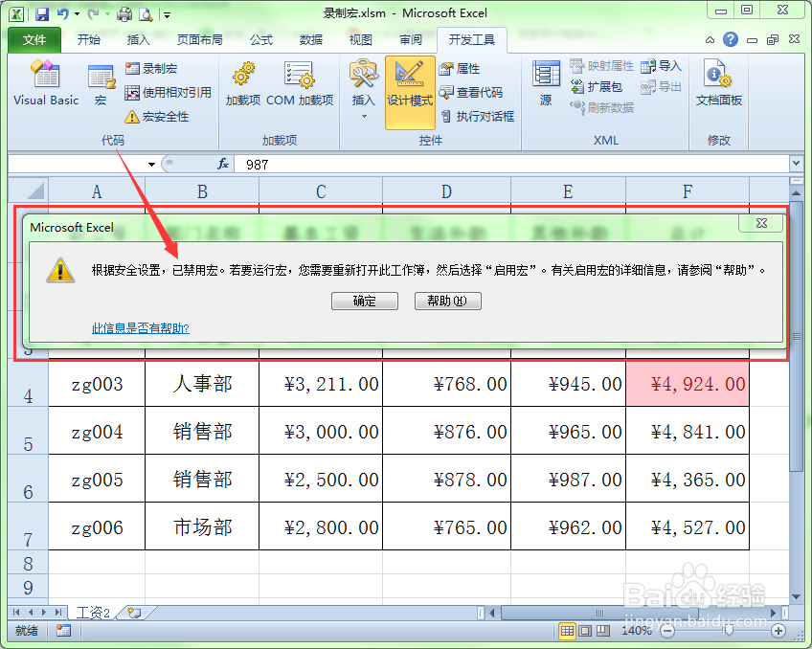Click the Select All corner triangle
812x649 pixels.
tap(29, 191)
